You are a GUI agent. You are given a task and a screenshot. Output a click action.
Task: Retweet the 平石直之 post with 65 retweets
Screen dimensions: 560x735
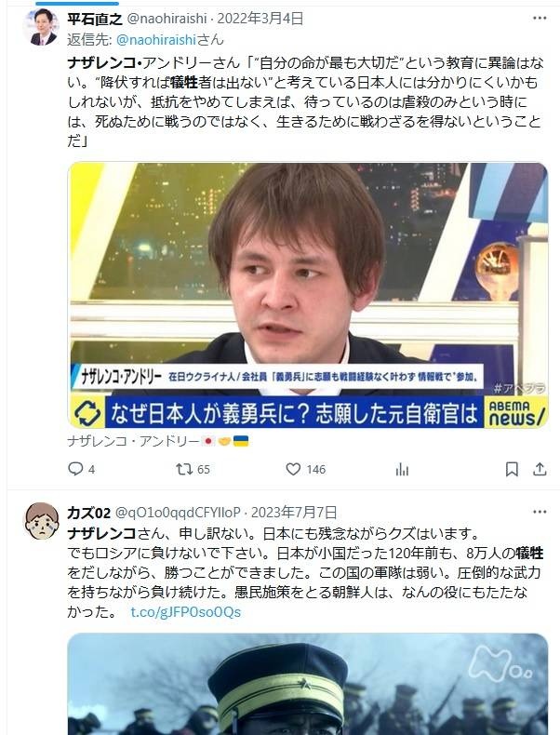tap(193, 469)
